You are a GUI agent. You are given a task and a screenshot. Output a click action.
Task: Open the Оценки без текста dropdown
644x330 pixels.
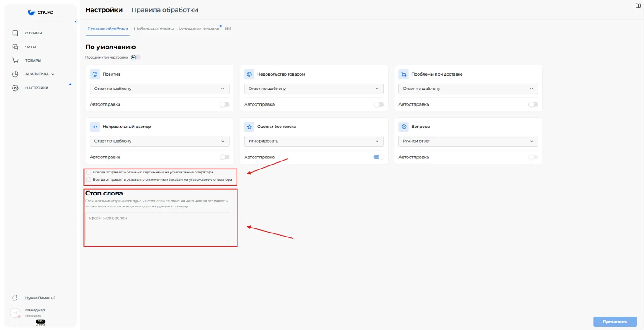(x=314, y=141)
